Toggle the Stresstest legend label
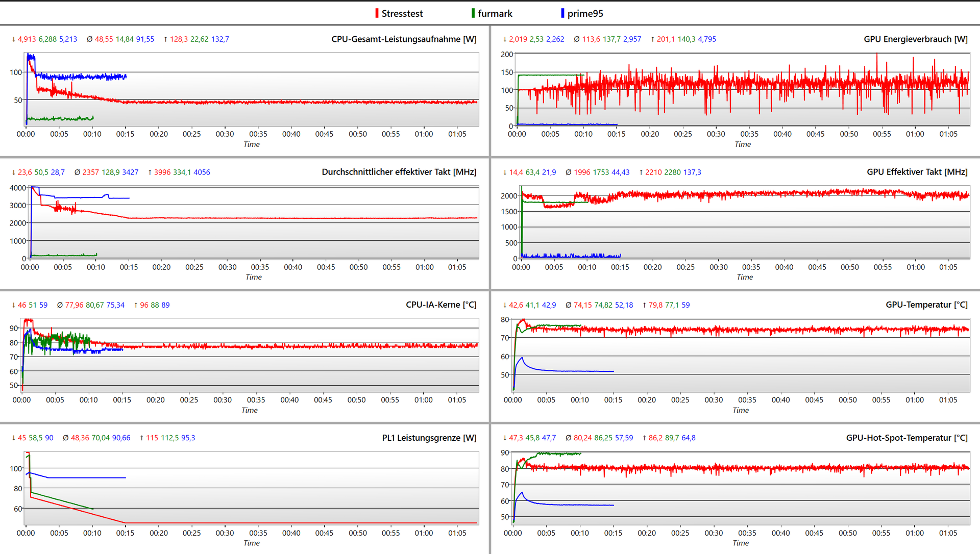Image resolution: width=980 pixels, height=554 pixels. coord(402,14)
